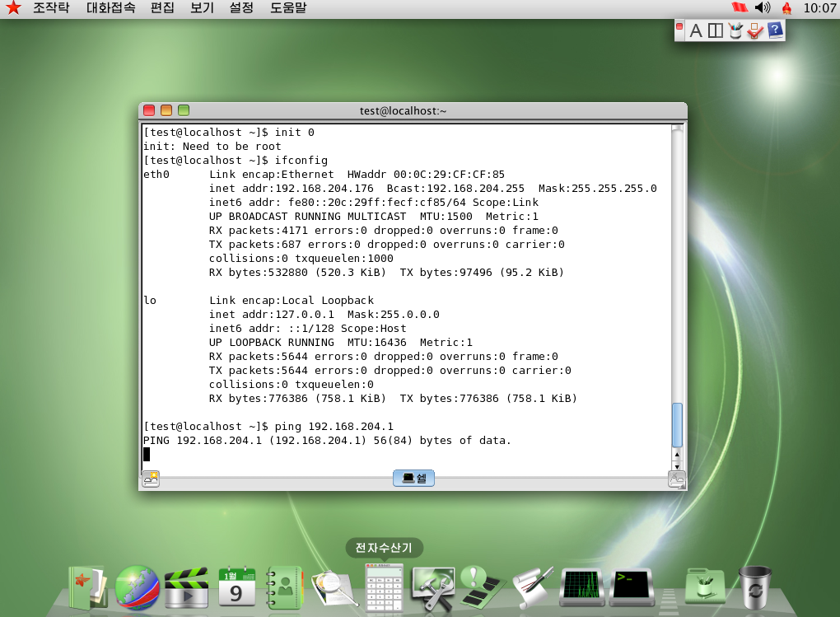Click the blue help book icon
The width and height of the screenshot is (840, 617).
pyautogui.click(x=775, y=31)
